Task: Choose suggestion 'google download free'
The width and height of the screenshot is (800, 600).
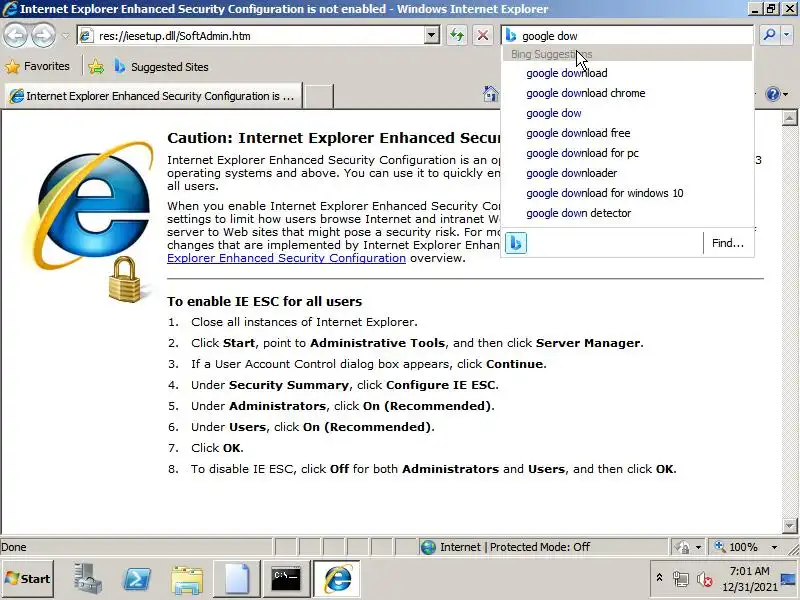Action: [627, 133]
